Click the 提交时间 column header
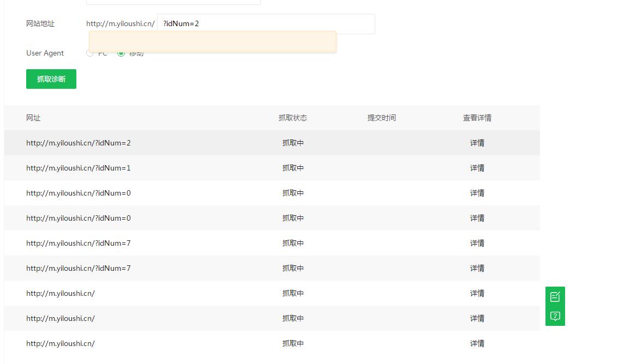This screenshot has height=364, width=624. click(382, 118)
